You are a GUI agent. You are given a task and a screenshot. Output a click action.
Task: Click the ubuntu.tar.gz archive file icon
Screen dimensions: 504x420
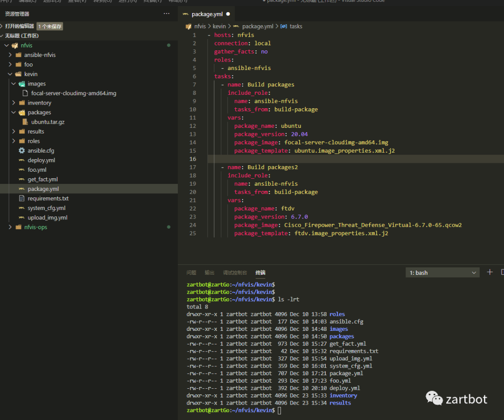tap(25, 122)
